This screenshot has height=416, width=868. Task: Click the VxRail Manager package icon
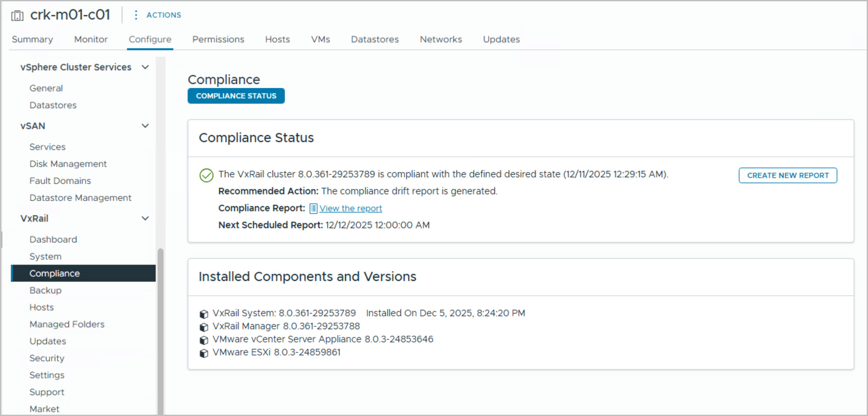click(x=204, y=327)
